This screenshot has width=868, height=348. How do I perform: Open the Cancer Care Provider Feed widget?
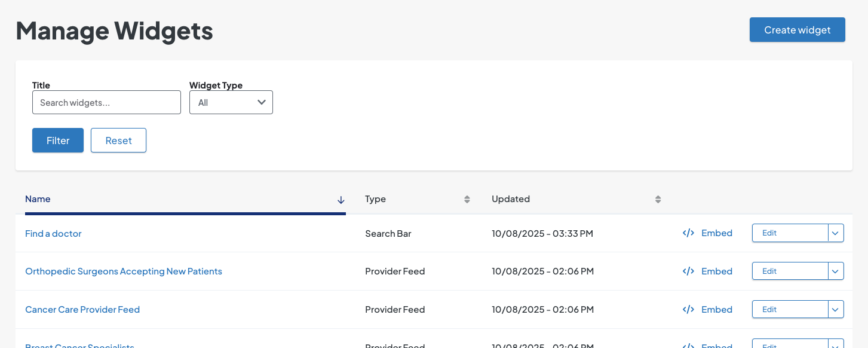pos(82,309)
